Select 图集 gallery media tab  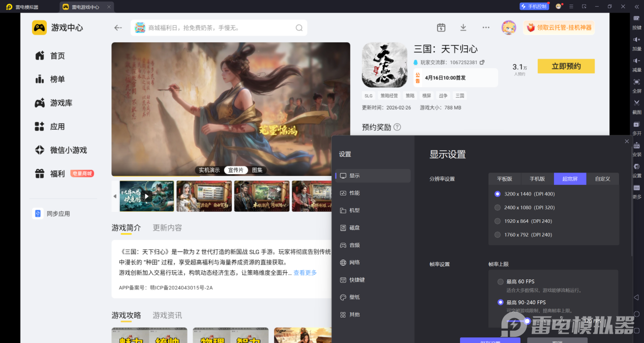257,170
